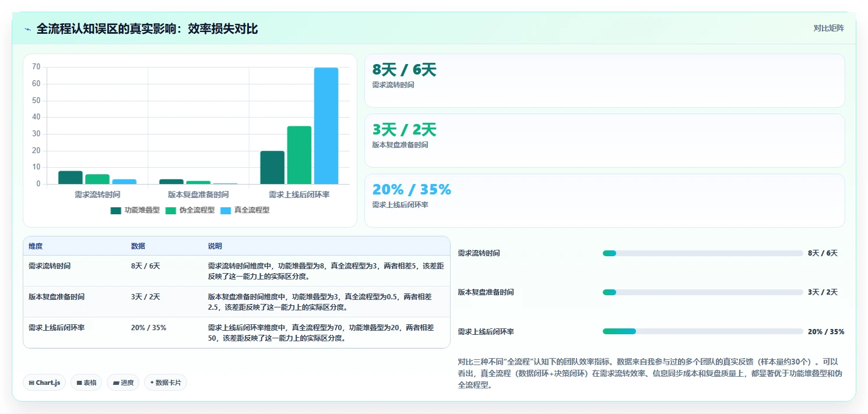This screenshot has width=868, height=414.
Task: Click the 70 y-axis tick label
Action: click(36, 67)
